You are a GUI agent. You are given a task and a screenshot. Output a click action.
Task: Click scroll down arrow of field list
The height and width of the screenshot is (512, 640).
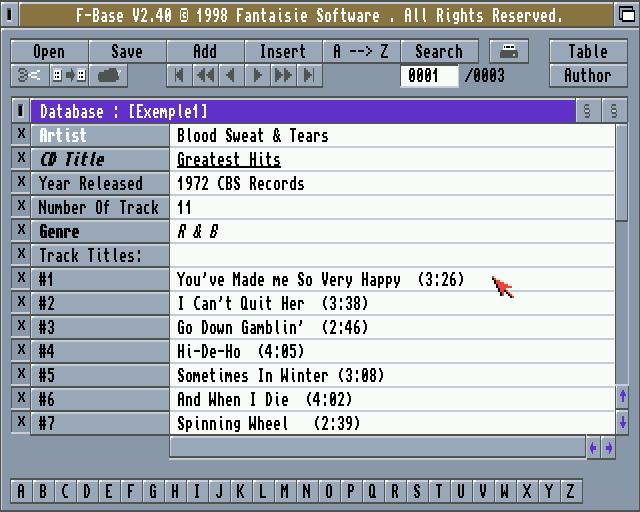(622, 422)
